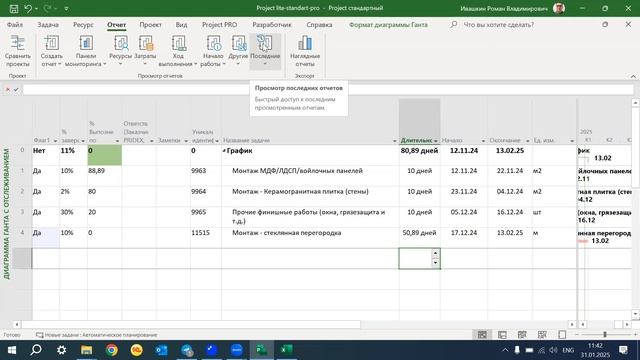
Task: Switch to the Вид tab
Action: [x=181, y=25]
